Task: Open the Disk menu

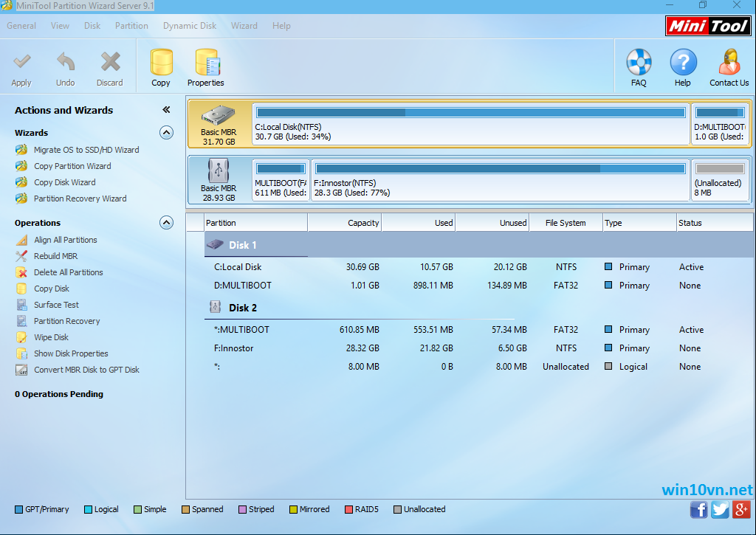Action: click(92, 26)
